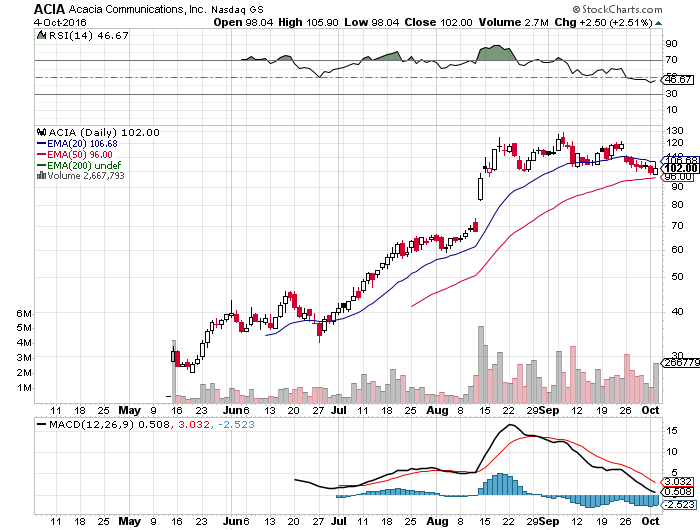Screen dimensions: 700x530
Task: Click the May label below volume bars
Action: coord(129,410)
